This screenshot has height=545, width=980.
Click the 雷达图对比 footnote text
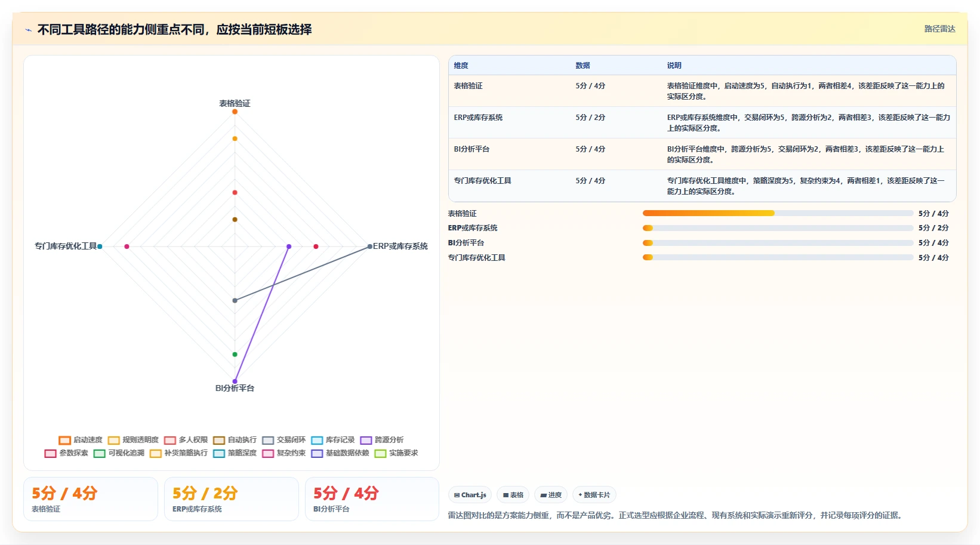(676, 515)
